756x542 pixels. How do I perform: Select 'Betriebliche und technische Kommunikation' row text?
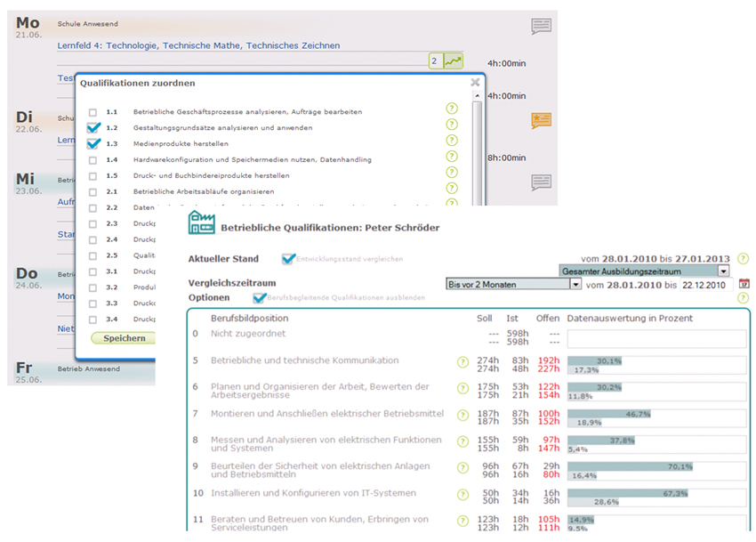[305, 360]
